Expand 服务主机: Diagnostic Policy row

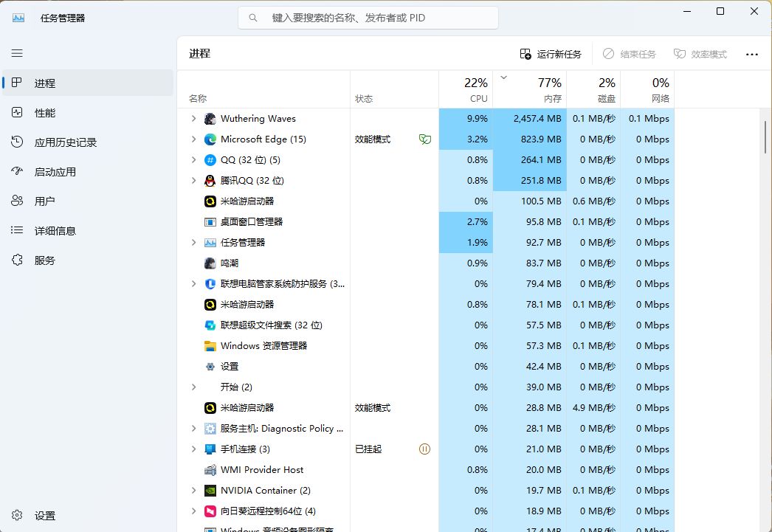(193, 429)
